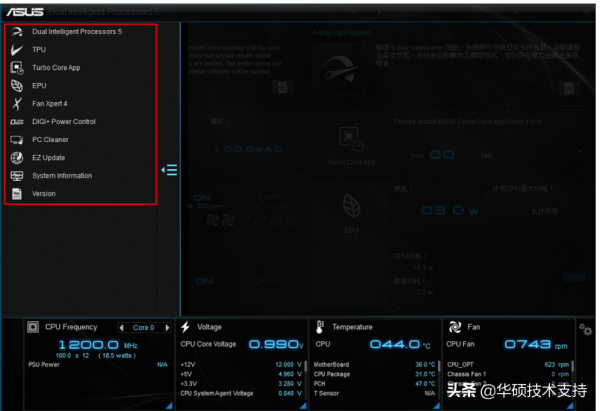
Task: Open Dual Intelligent Processors 5 from sidebar
Action: 76,31
